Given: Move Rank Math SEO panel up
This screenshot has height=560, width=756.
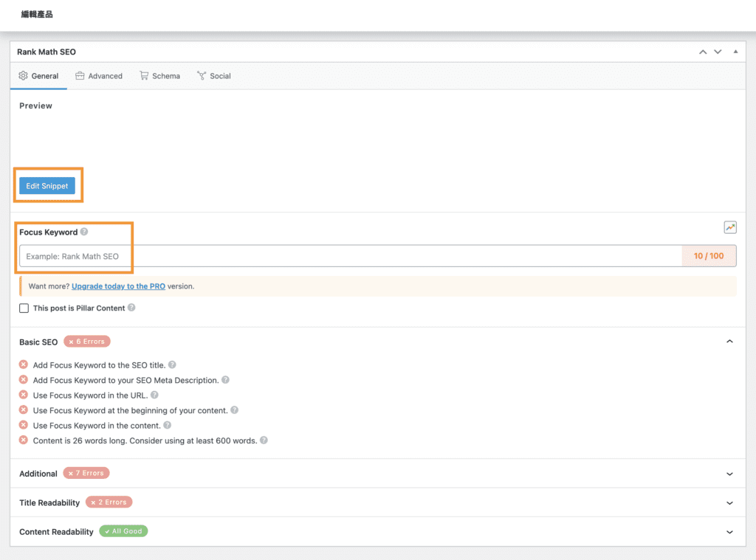Looking at the screenshot, I should point(703,52).
